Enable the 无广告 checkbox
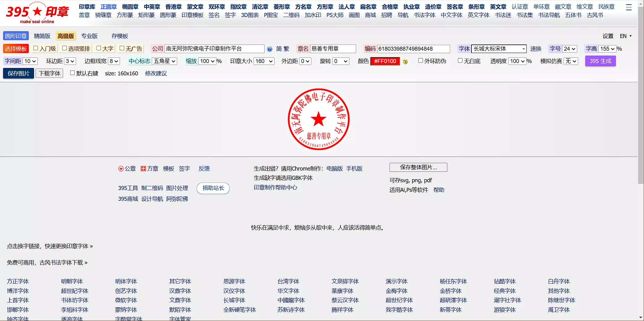Viewport: 644px width, 321px height. (x=122, y=48)
